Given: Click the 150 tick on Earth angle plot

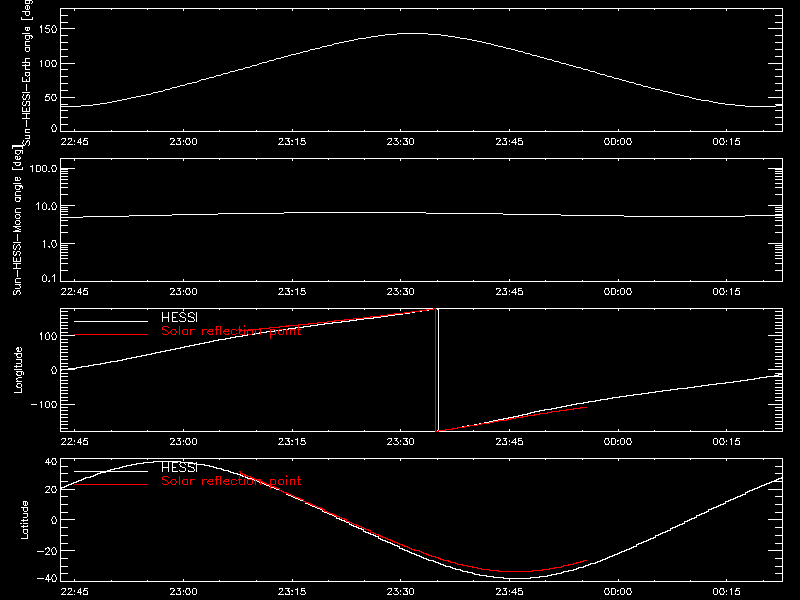Looking at the screenshot, I should (x=48, y=29).
